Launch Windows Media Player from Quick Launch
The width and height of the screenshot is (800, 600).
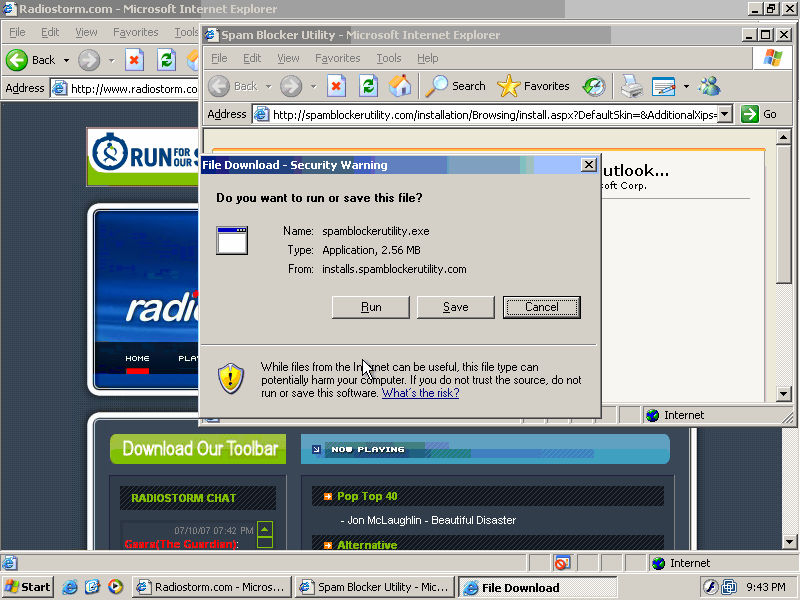click(115, 587)
